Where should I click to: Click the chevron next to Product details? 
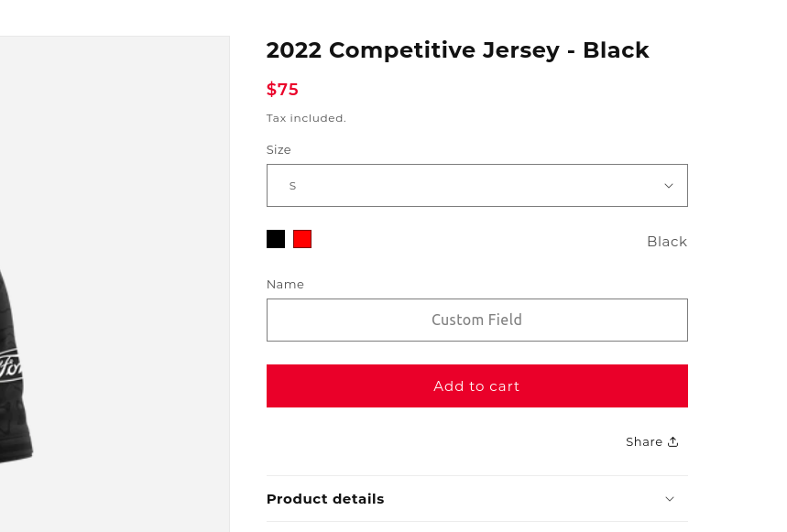coord(670,499)
